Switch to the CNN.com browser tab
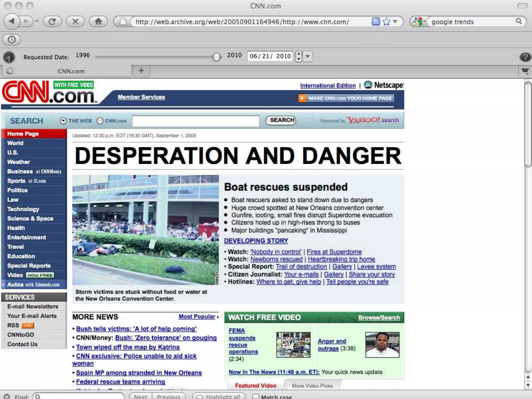This screenshot has width=532, height=399. (71, 71)
